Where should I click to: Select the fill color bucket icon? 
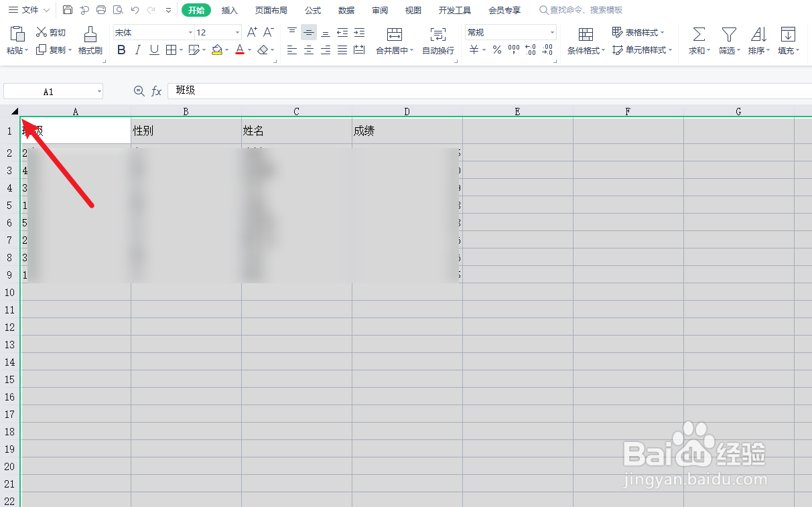tap(217, 50)
